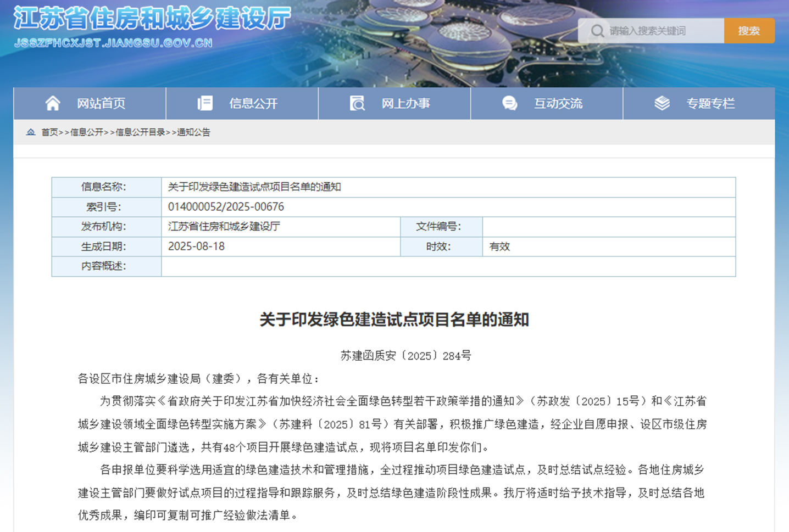
Task: Click the bold article heading 关于印发绿色建造试点项目名单的通知
Action: click(x=394, y=320)
